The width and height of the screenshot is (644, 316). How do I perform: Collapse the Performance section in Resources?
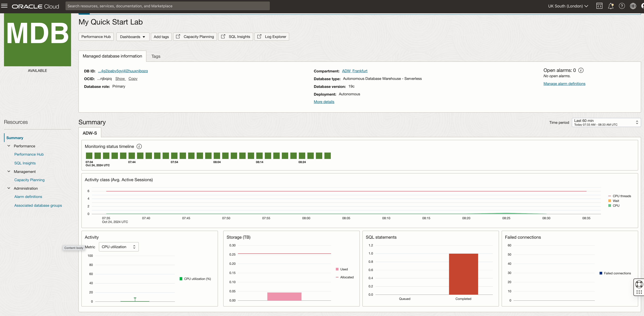pyautogui.click(x=9, y=146)
